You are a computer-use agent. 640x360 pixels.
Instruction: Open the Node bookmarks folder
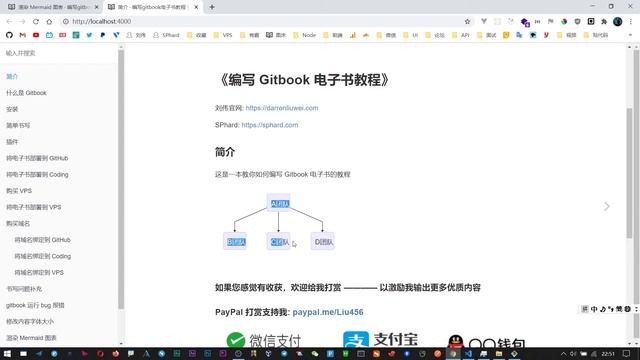click(304, 35)
